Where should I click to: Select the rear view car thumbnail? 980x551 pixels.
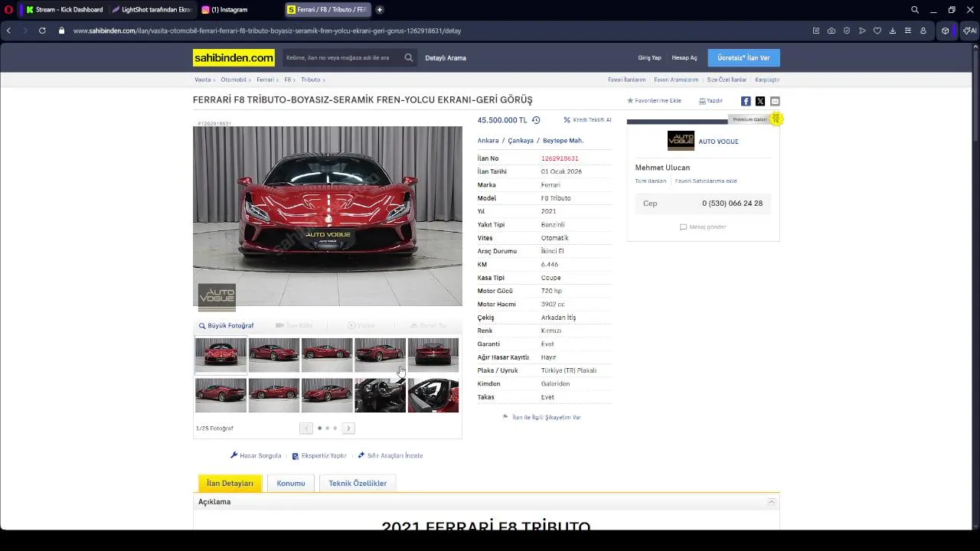(x=433, y=354)
